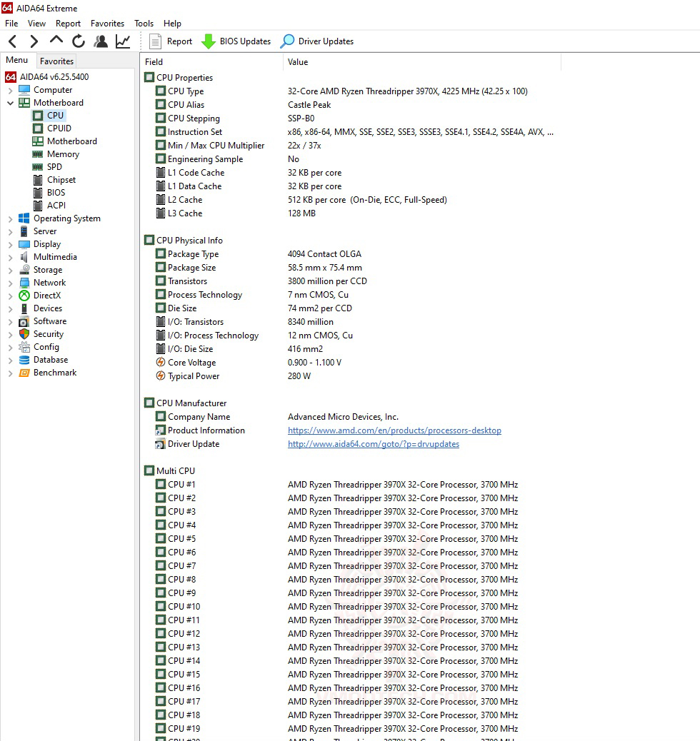
Task: Open the Favorites menu in the menu bar
Action: coord(107,23)
